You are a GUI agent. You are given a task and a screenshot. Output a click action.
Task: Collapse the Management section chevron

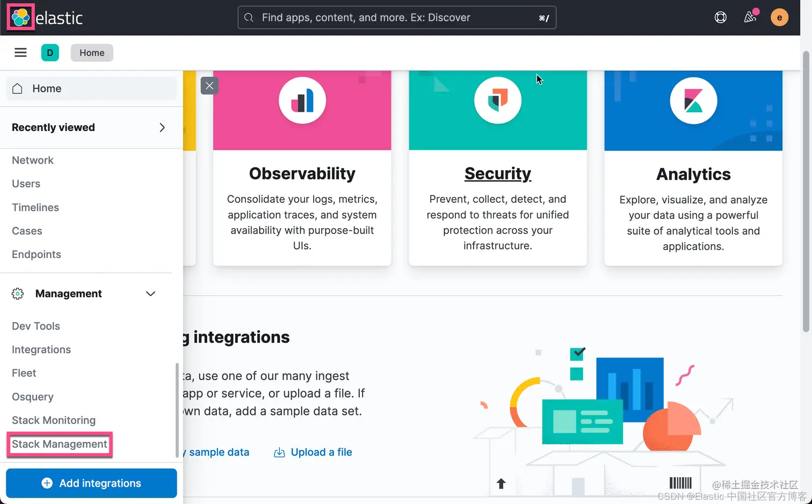pos(150,294)
